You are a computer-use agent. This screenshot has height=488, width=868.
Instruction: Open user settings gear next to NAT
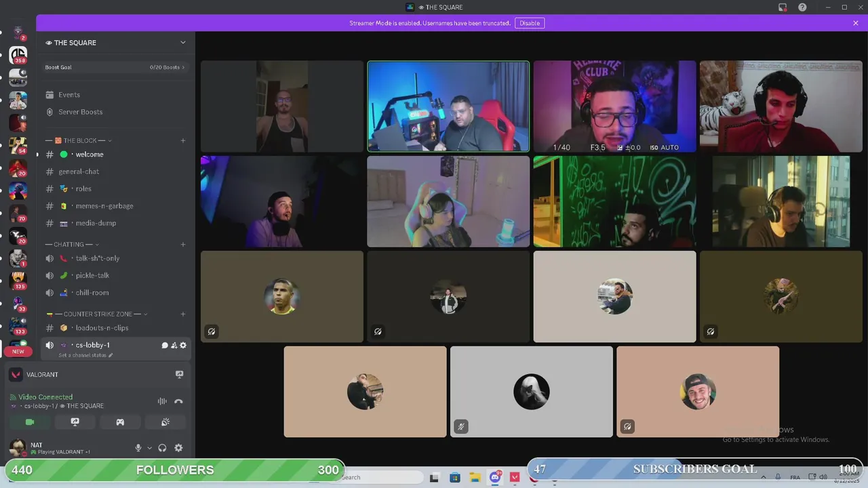pos(178,448)
